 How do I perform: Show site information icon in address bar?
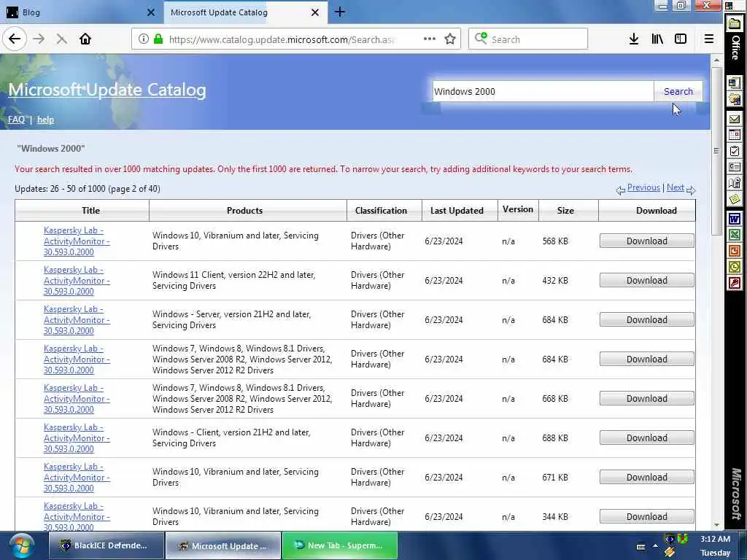(x=144, y=39)
